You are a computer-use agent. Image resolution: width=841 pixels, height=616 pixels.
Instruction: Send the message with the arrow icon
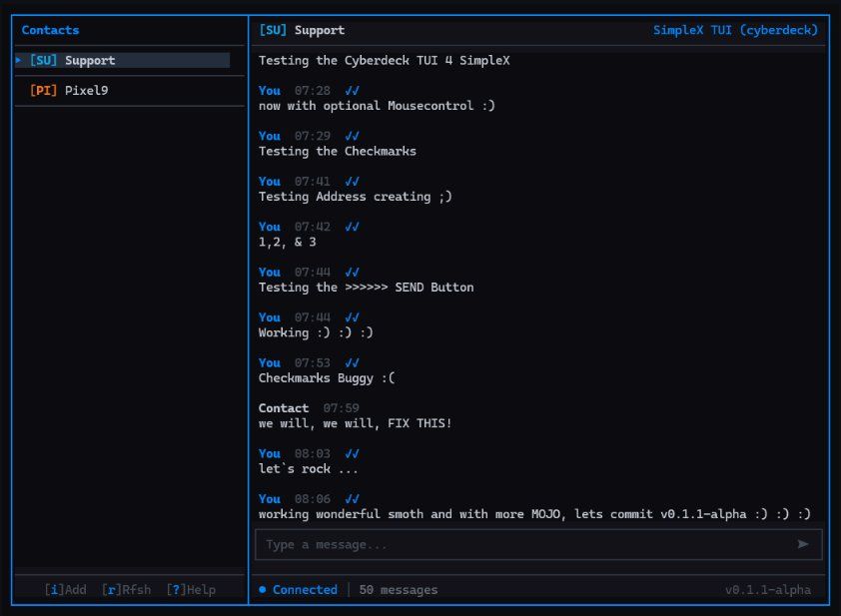click(803, 544)
